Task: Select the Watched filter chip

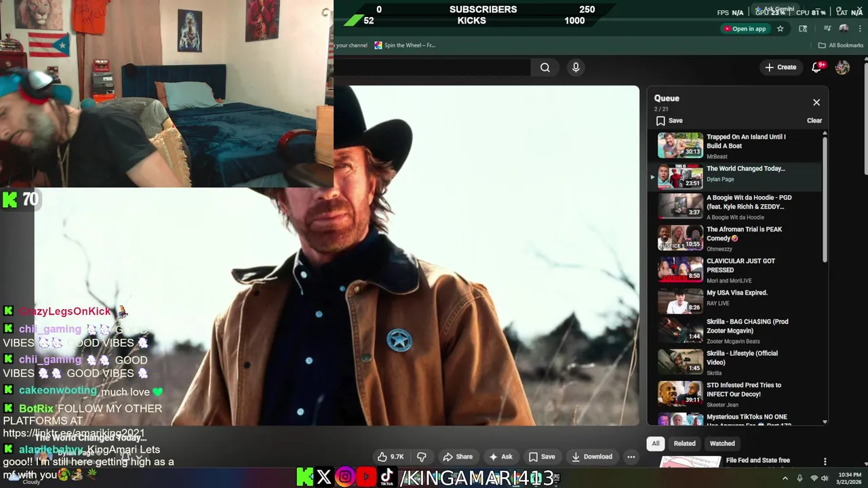Action: click(722, 443)
